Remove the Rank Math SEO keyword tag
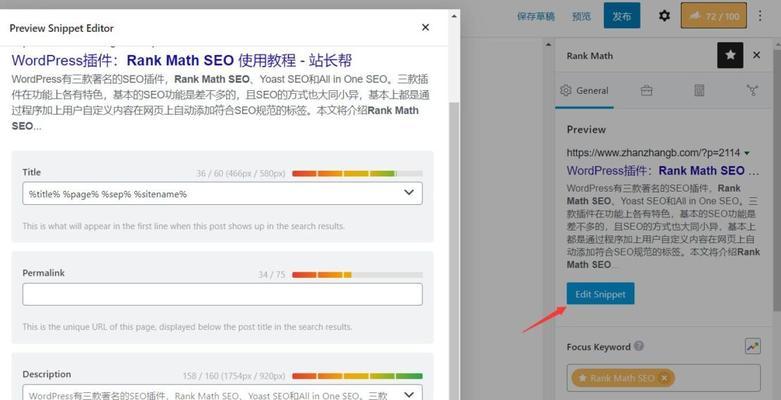 point(664,378)
